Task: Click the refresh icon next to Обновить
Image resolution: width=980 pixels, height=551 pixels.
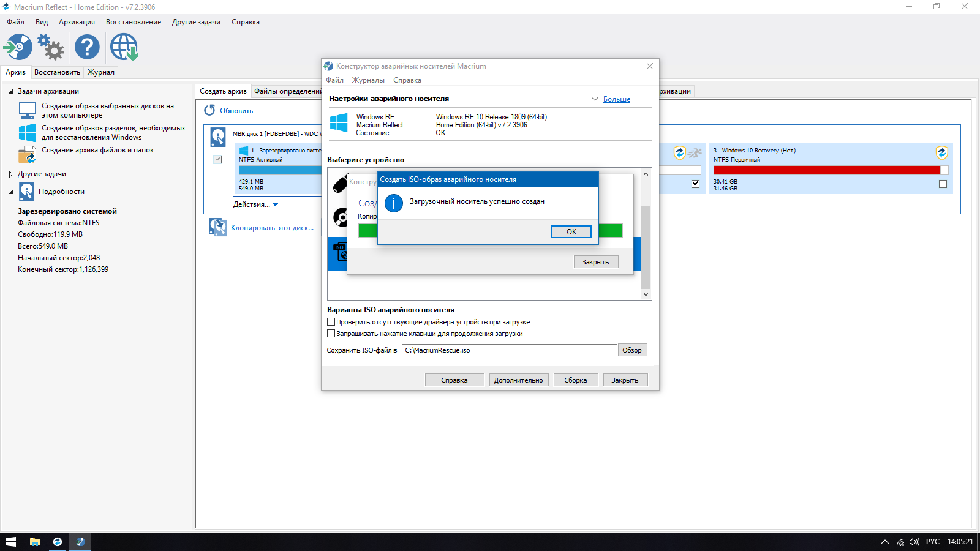Action: click(x=209, y=110)
